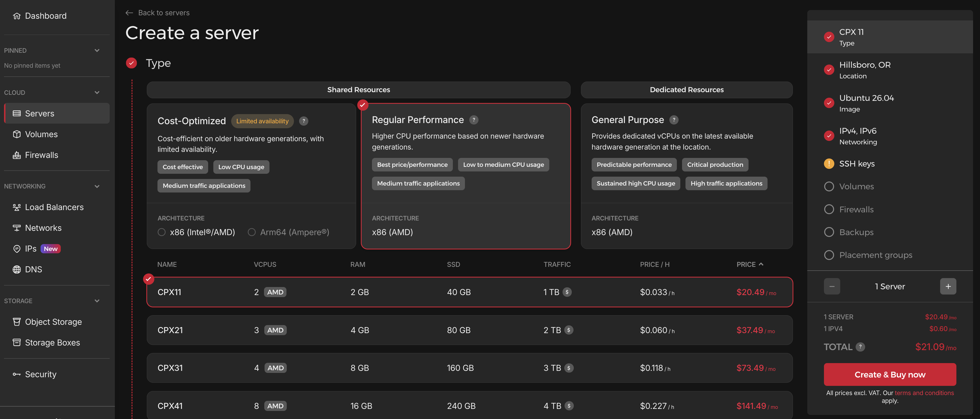Click Create & Buy now button

[x=890, y=375]
